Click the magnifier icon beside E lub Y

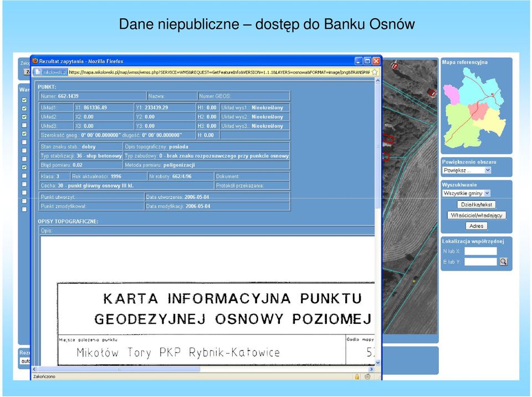[x=504, y=262]
